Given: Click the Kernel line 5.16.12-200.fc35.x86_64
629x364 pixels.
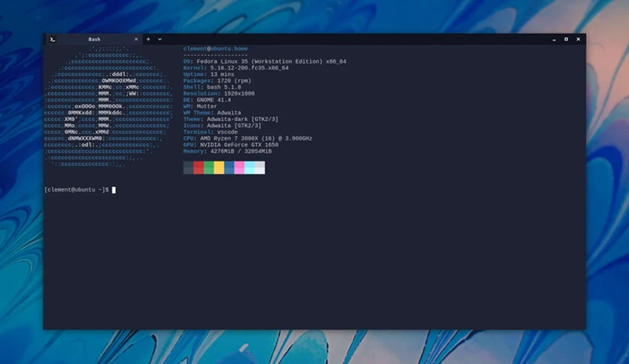Looking at the screenshot, I should tap(236, 68).
